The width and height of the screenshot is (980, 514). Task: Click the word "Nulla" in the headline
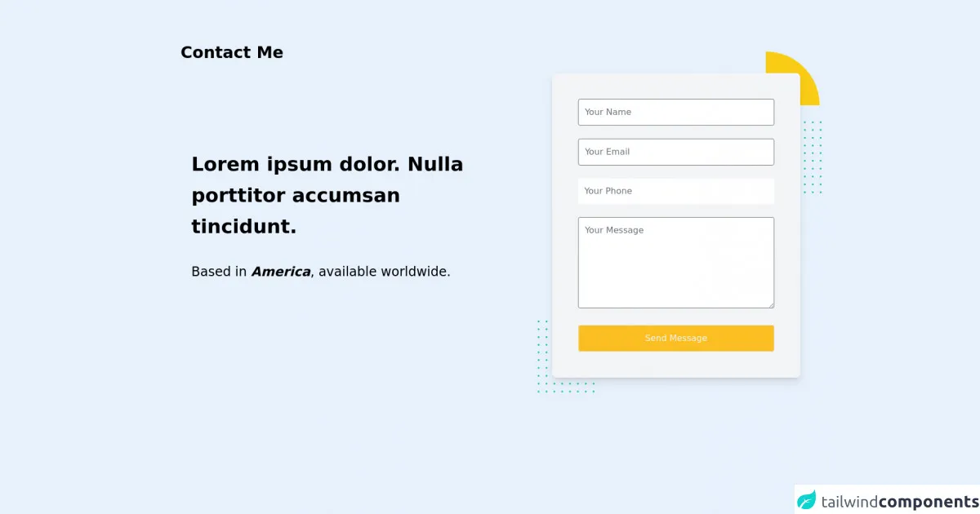(x=435, y=164)
